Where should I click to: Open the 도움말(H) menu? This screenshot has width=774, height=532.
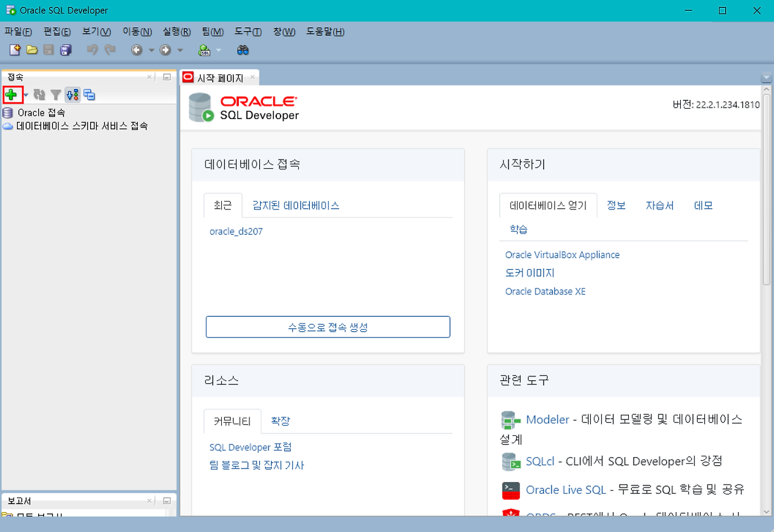coord(325,31)
